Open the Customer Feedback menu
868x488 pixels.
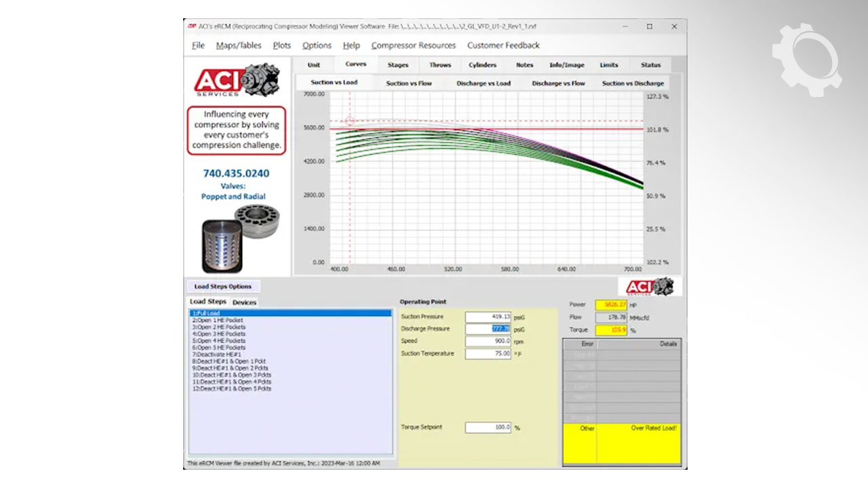[503, 45]
